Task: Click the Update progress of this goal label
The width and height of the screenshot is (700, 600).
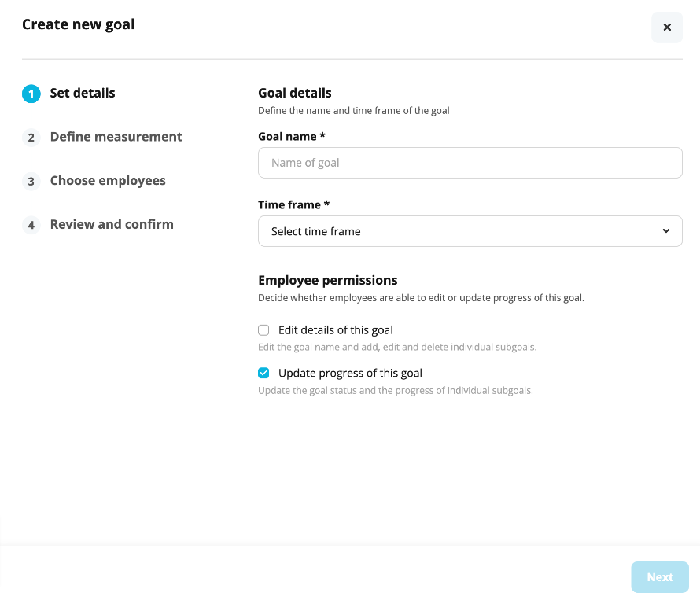Action: coord(351,373)
